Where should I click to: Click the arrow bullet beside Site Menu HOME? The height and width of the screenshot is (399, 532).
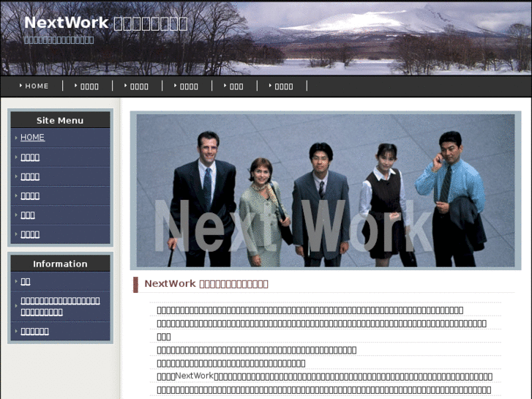coord(15,138)
